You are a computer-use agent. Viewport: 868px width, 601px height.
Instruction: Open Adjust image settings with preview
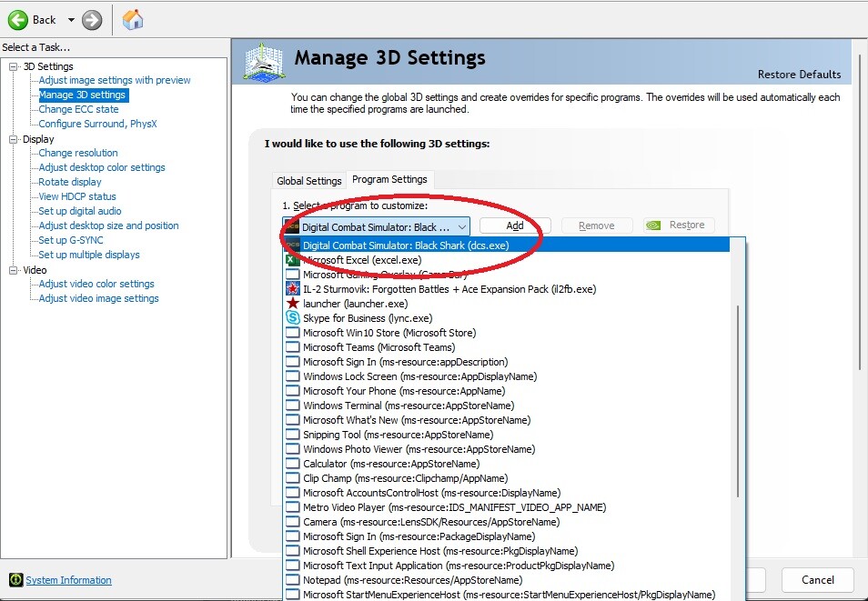tap(115, 80)
